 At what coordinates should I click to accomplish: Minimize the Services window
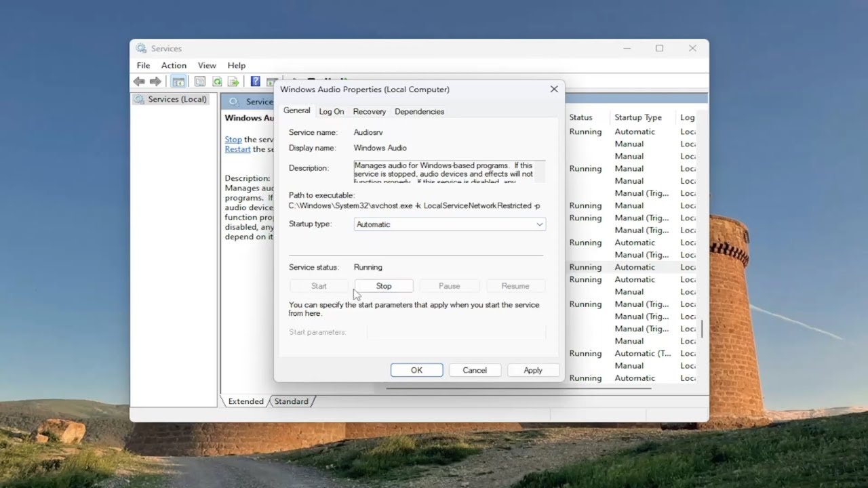[627, 48]
